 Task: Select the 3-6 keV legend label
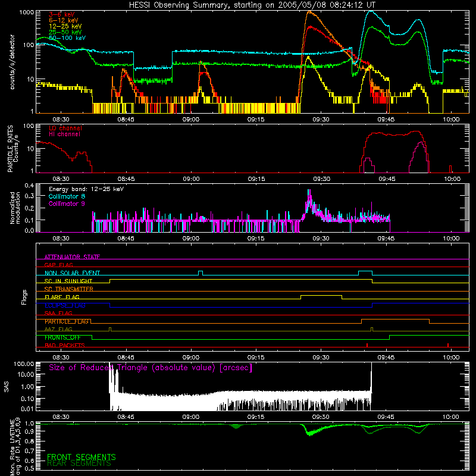point(62,14)
